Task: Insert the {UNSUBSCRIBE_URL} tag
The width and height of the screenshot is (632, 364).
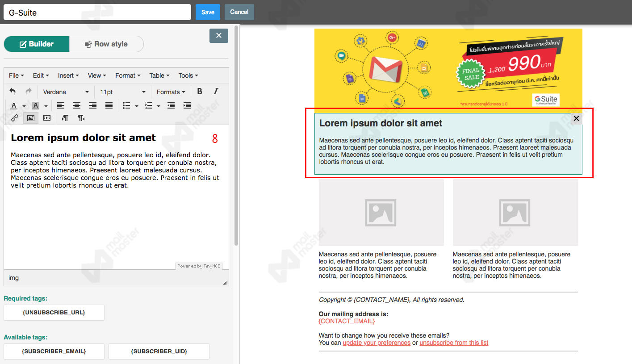Action: pyautogui.click(x=54, y=312)
